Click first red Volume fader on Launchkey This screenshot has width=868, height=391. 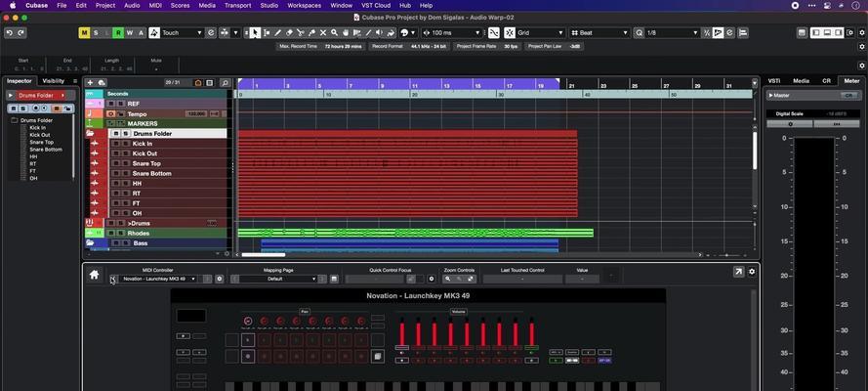(x=402, y=332)
